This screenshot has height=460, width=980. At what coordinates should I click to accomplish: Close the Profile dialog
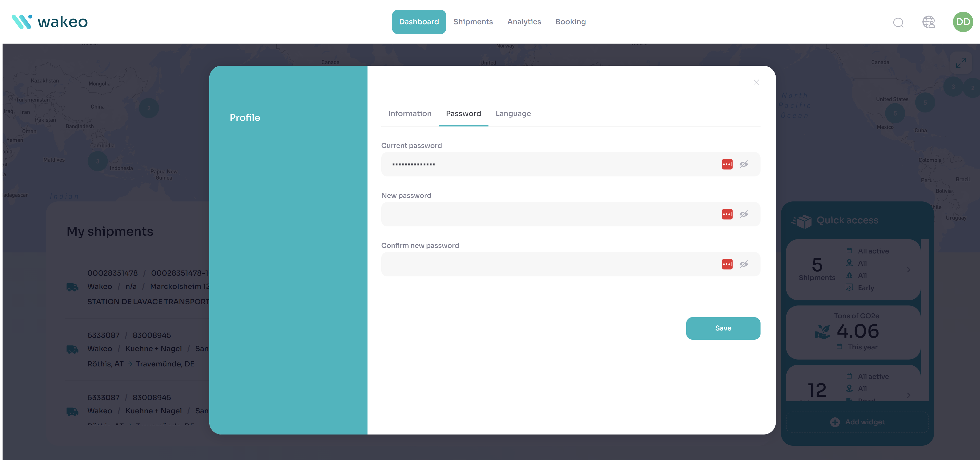[756, 82]
